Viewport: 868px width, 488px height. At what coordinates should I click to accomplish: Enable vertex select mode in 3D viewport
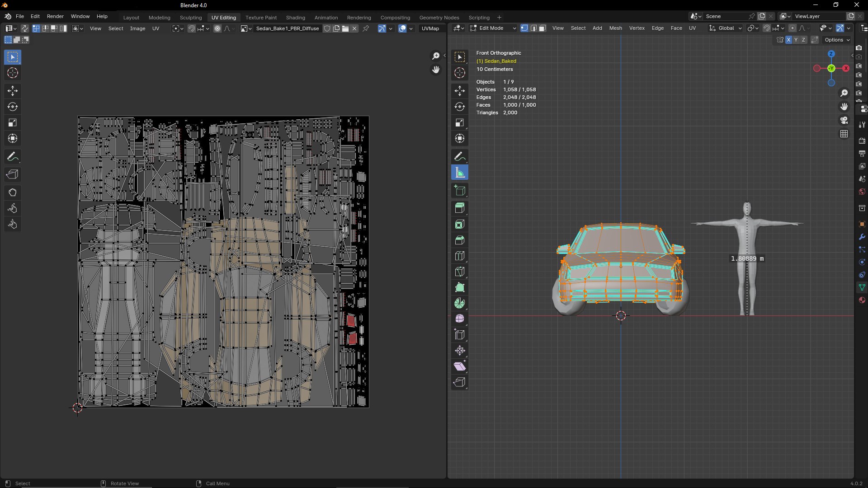pos(524,28)
